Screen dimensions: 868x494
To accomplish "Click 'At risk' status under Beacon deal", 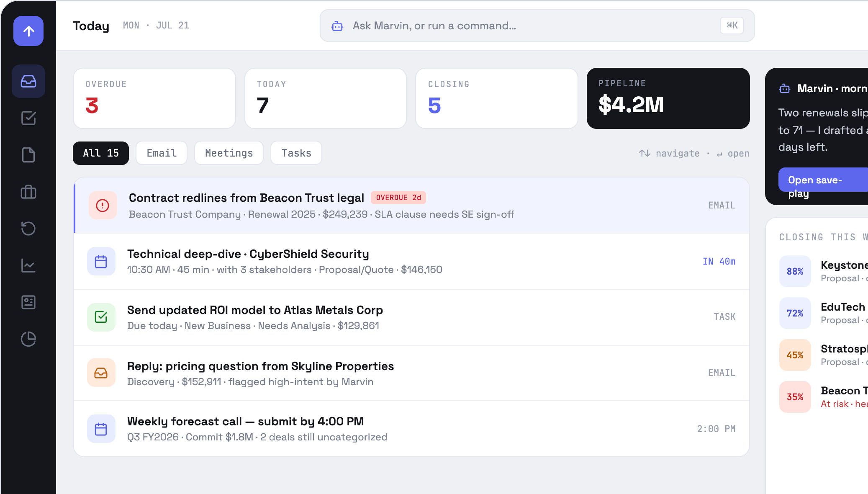I will 835,404.
